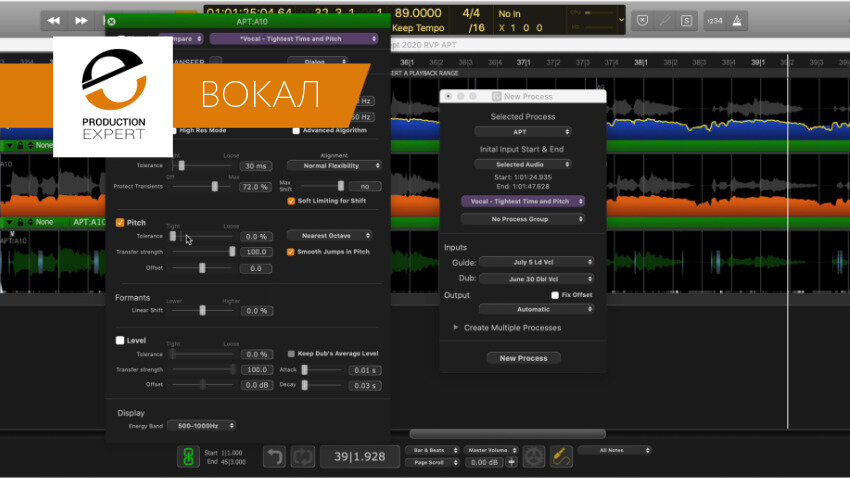This screenshot has width=850, height=478.
Task: Click the circular wheel icon in the bottom bar
Action: tap(534, 456)
